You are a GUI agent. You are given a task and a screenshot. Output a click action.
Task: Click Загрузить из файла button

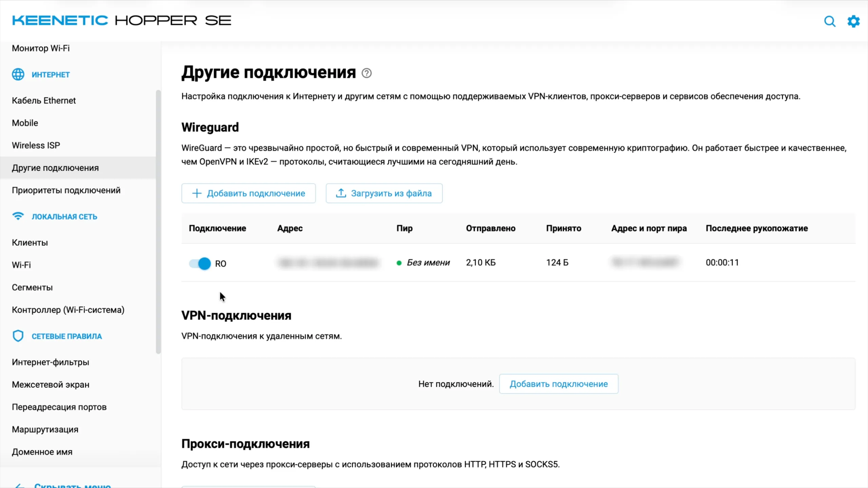tap(384, 193)
